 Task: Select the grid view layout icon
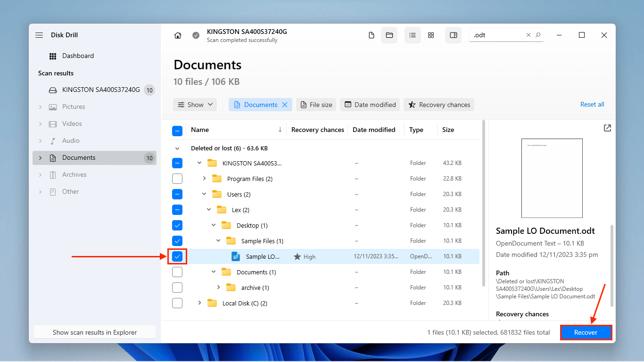click(431, 35)
